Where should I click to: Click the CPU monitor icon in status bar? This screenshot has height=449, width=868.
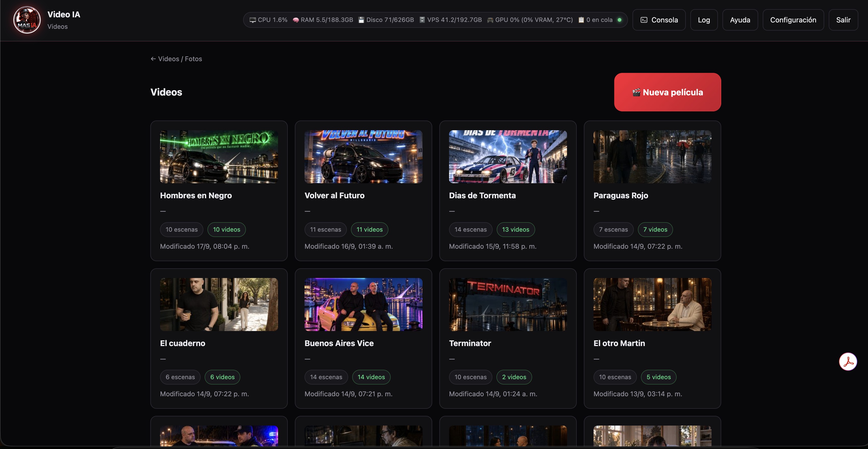[x=253, y=20]
